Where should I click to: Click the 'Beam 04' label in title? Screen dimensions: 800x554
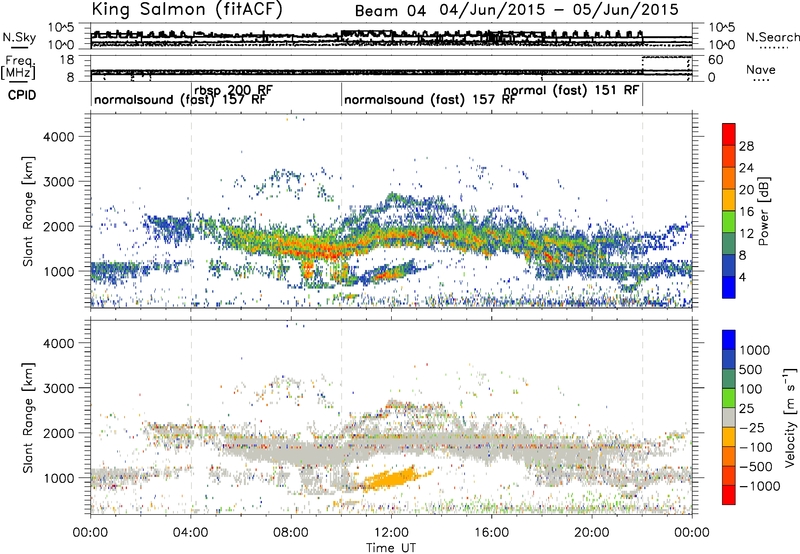pos(390,11)
